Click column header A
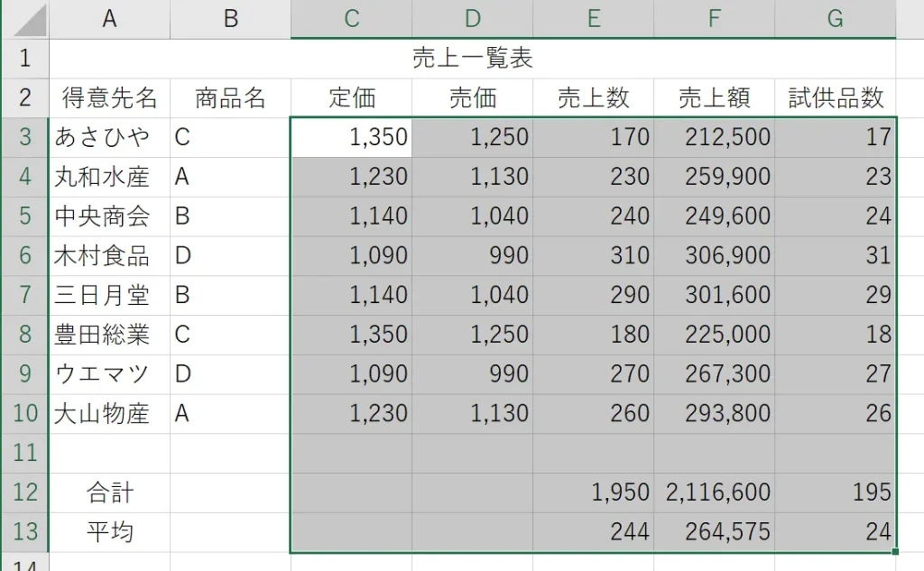The height and width of the screenshot is (571, 924). tap(109, 19)
